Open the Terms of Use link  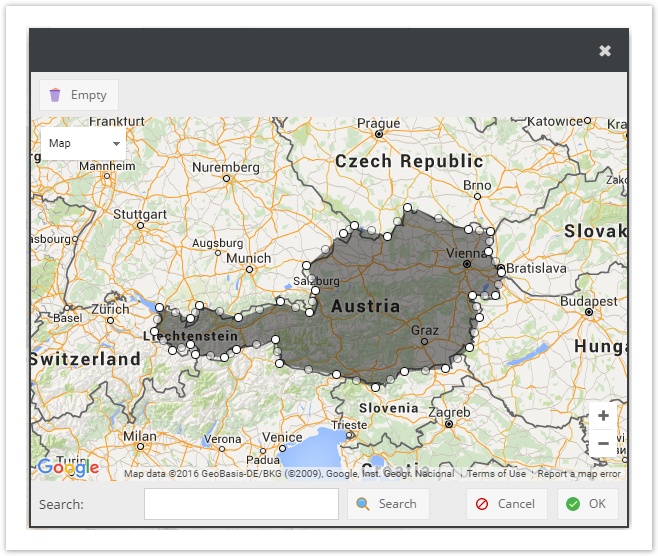pos(496,474)
